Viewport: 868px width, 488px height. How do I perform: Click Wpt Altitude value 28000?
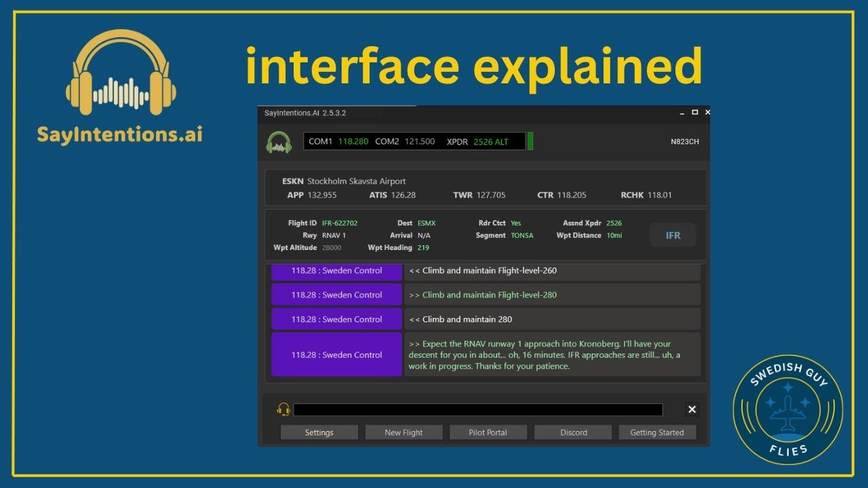[x=331, y=247]
